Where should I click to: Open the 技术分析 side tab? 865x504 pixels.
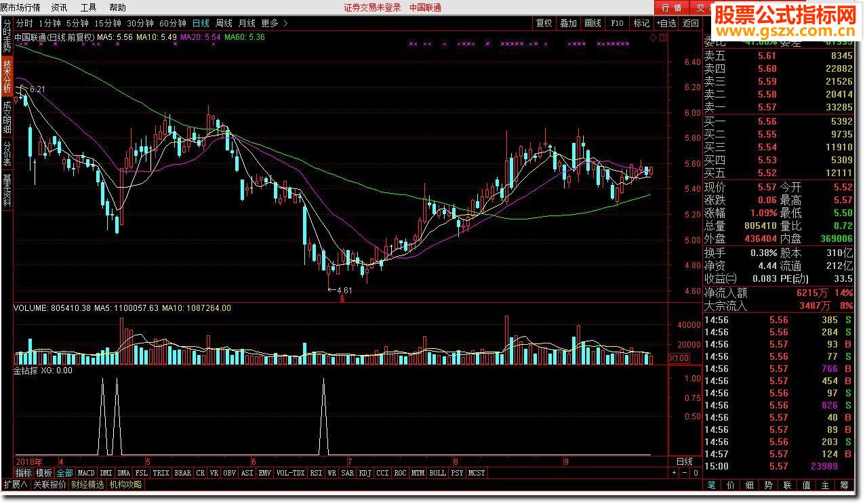(7, 75)
